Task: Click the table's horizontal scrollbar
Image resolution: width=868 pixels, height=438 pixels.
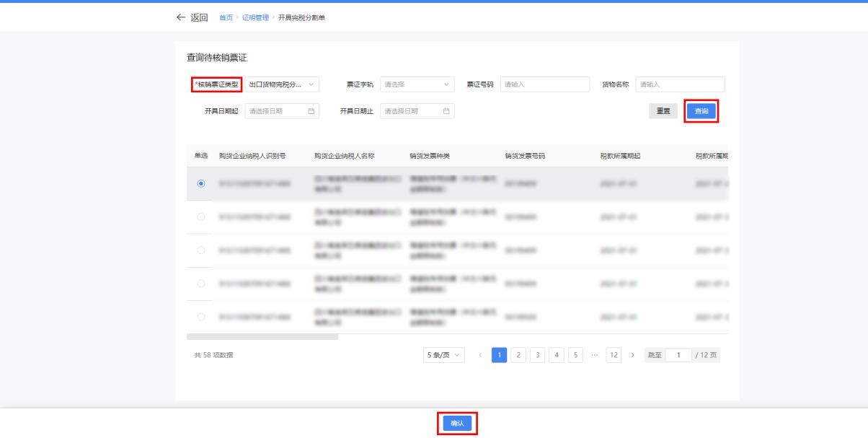Action: point(262,336)
